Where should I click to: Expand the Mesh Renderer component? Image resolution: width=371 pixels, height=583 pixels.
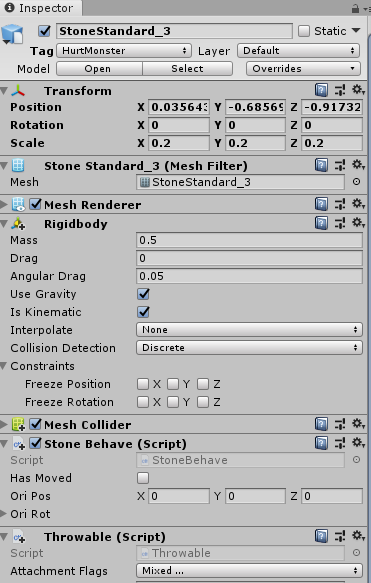(4, 204)
